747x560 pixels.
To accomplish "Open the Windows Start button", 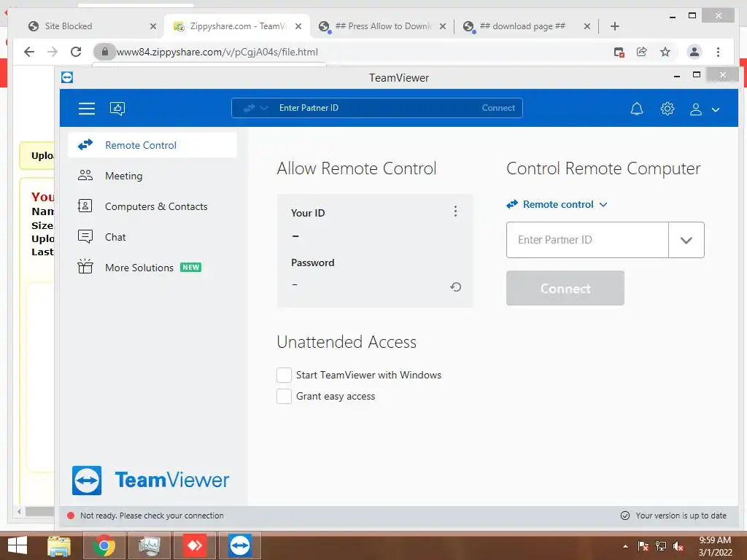I will click(x=18, y=545).
